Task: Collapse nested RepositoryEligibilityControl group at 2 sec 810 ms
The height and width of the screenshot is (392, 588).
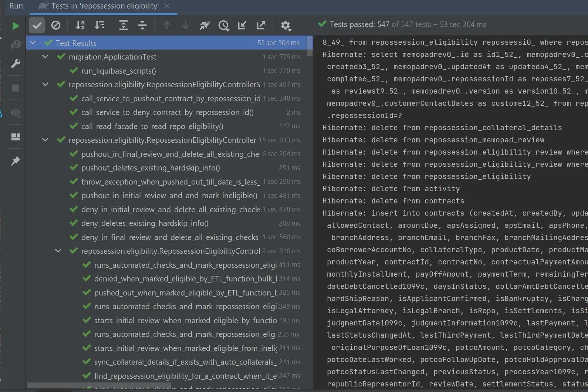Action: [58, 251]
